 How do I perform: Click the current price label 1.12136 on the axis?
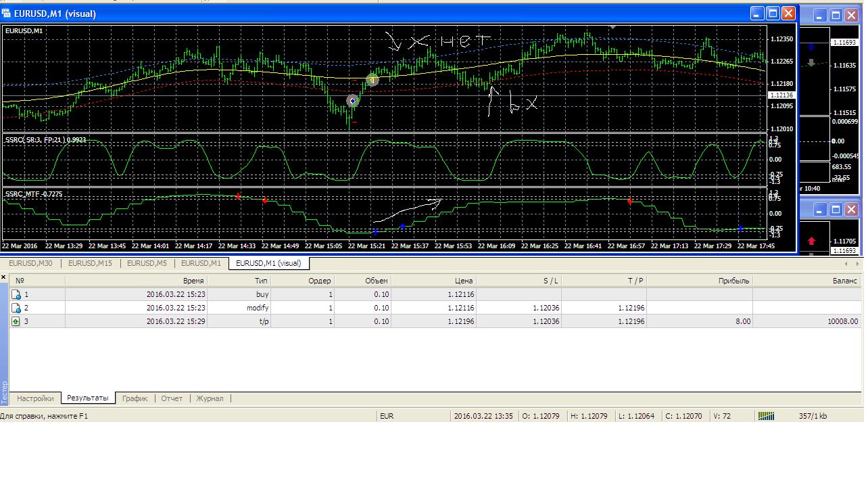[x=781, y=95]
